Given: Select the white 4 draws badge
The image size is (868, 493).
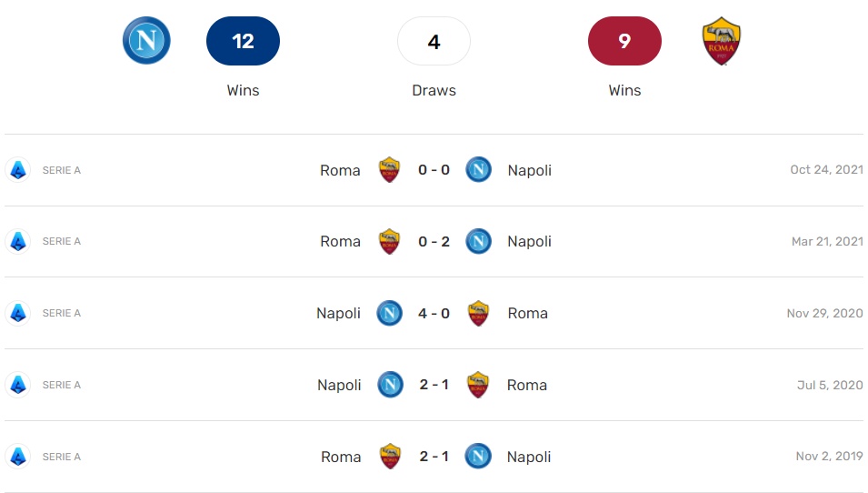Looking at the screenshot, I should click(x=434, y=41).
